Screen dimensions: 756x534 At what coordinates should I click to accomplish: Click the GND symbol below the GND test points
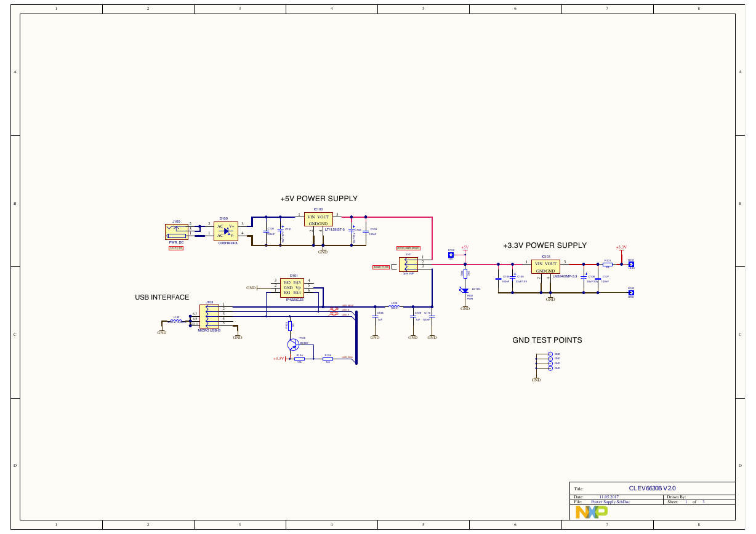pos(536,379)
